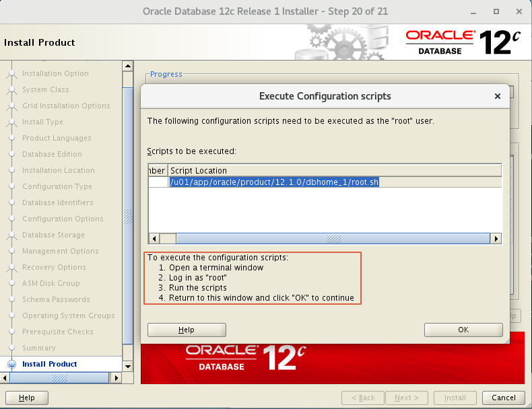Select the Summary step in sidebar
The image size is (532, 409).
[x=38, y=348]
